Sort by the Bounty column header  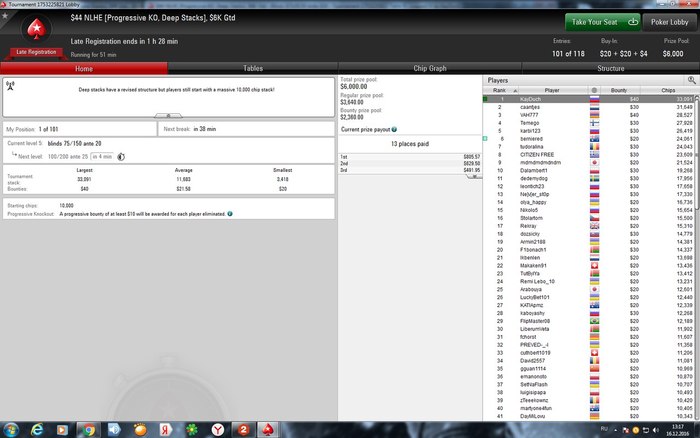coord(619,90)
